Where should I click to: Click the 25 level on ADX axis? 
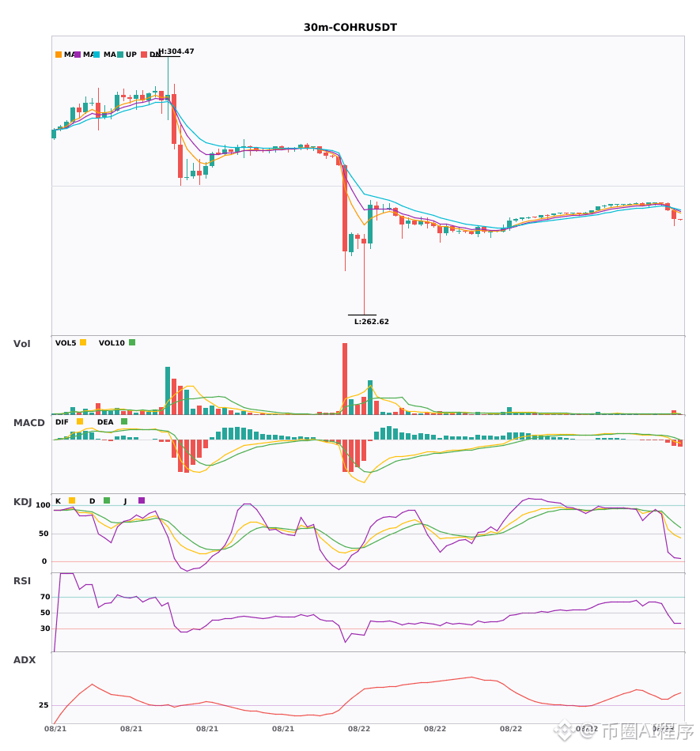tap(44, 705)
